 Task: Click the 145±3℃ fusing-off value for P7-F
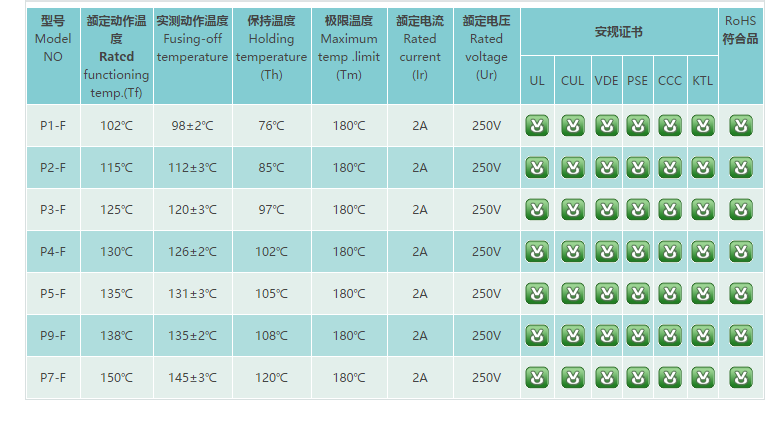[193, 377]
